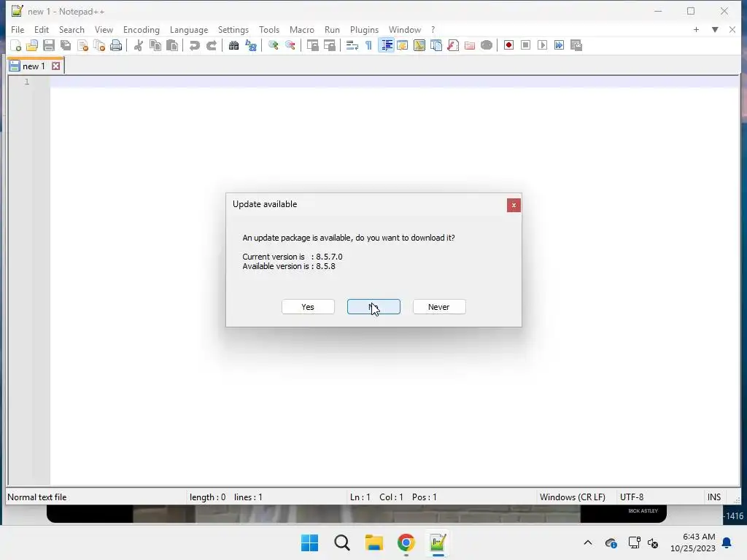Open Folder as Workspace icon
Image resolution: width=747 pixels, height=560 pixels.
[x=470, y=45]
